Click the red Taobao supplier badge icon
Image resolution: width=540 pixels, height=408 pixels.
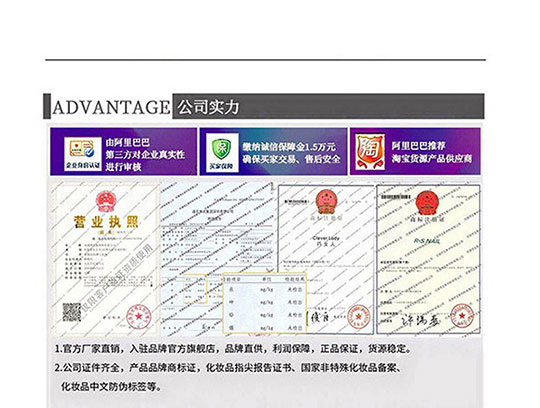[370, 152]
